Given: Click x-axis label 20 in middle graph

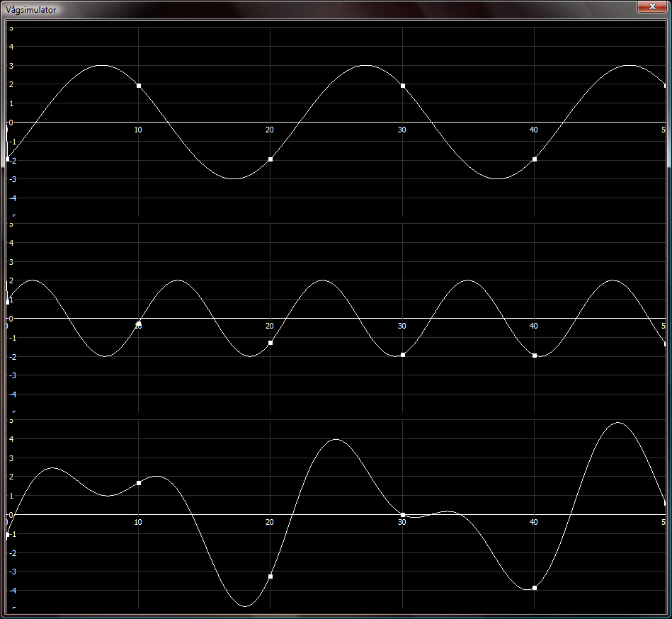Looking at the screenshot, I should point(270,326).
